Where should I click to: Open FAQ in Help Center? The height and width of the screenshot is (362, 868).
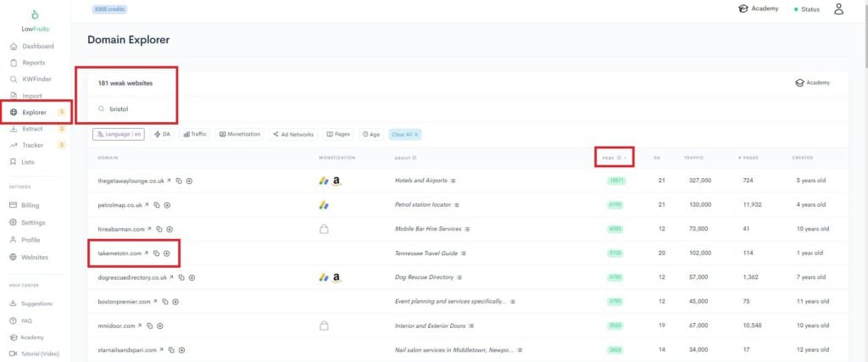coord(21,320)
